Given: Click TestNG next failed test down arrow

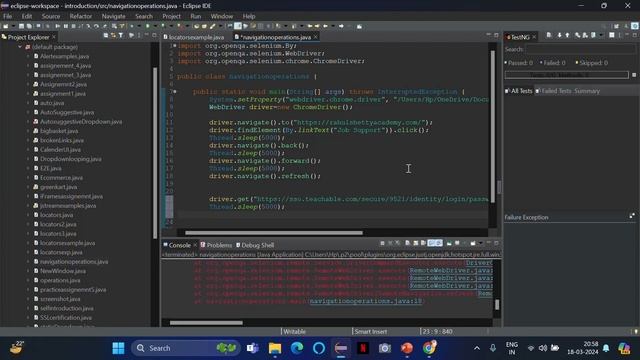Looking at the screenshot, I should click(x=560, y=35).
